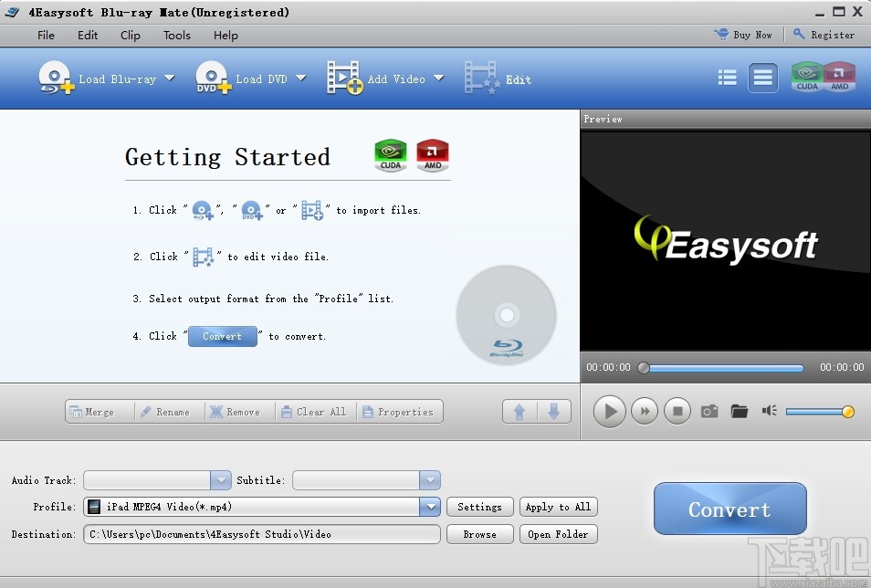
Task: Open the Tools menu
Action: (176, 36)
